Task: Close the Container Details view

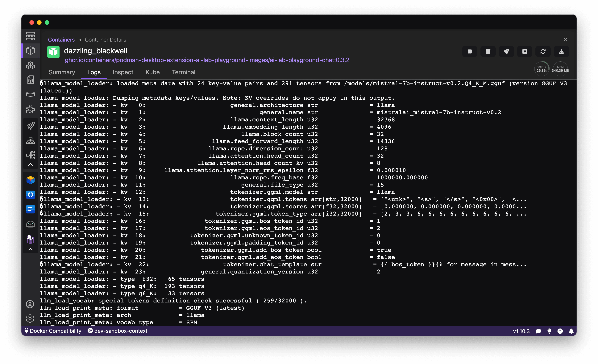Action: [x=565, y=40]
